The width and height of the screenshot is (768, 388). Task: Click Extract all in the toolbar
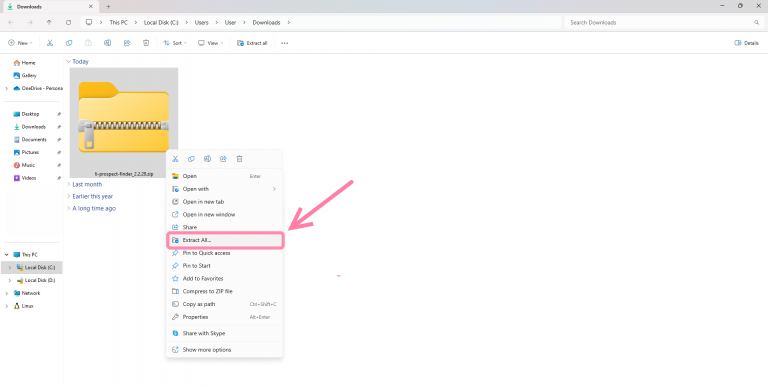pyautogui.click(x=252, y=43)
